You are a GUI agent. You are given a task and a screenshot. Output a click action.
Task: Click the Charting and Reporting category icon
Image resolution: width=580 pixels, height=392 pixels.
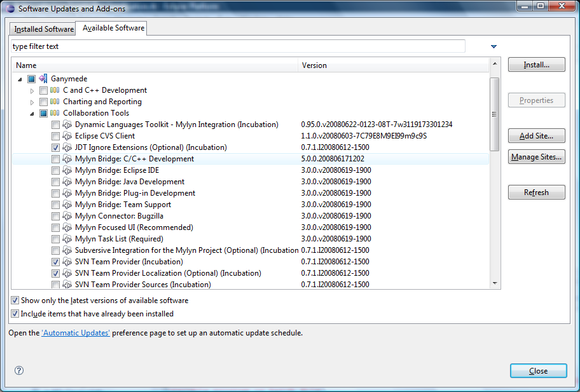pos(55,102)
